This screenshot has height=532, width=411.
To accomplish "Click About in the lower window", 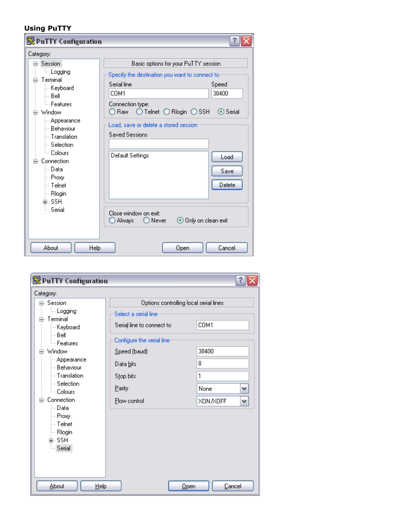I will point(57,486).
